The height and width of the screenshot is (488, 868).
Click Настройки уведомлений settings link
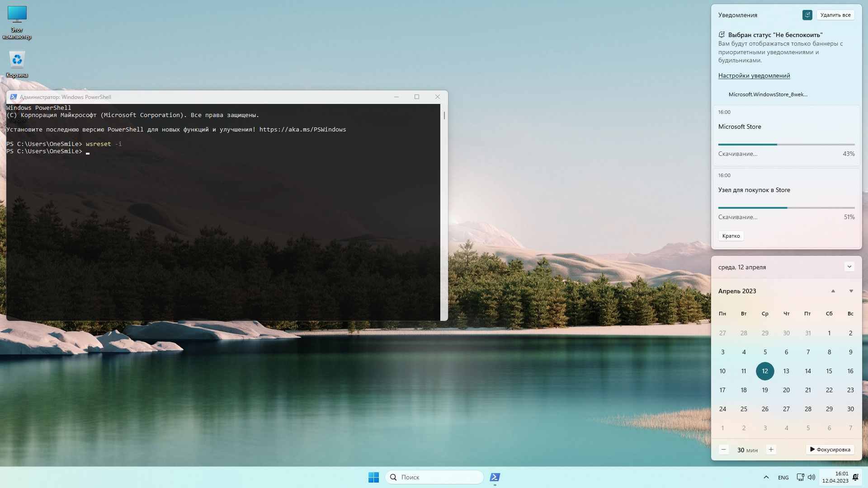tap(754, 75)
